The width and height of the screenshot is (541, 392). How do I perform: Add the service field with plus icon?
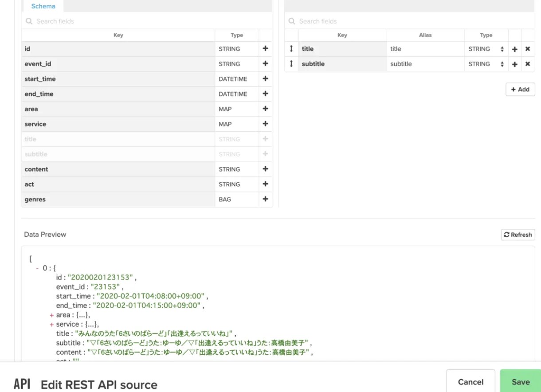265,124
